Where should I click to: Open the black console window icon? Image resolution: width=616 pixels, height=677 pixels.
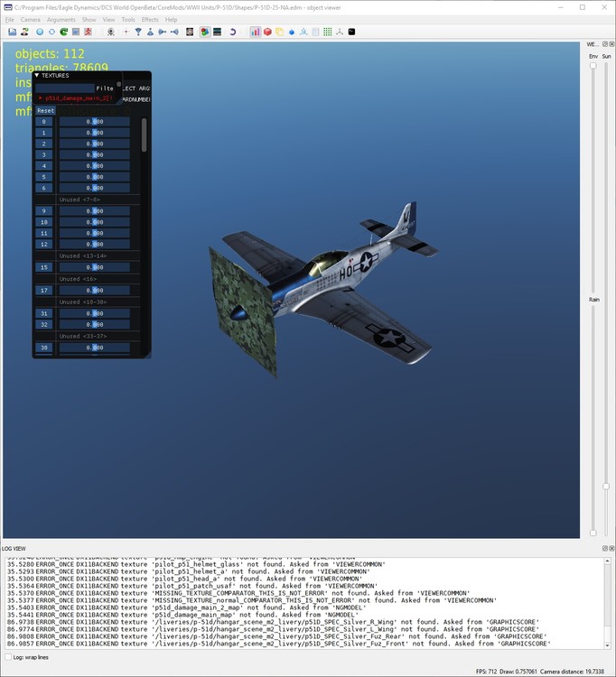pos(351,32)
